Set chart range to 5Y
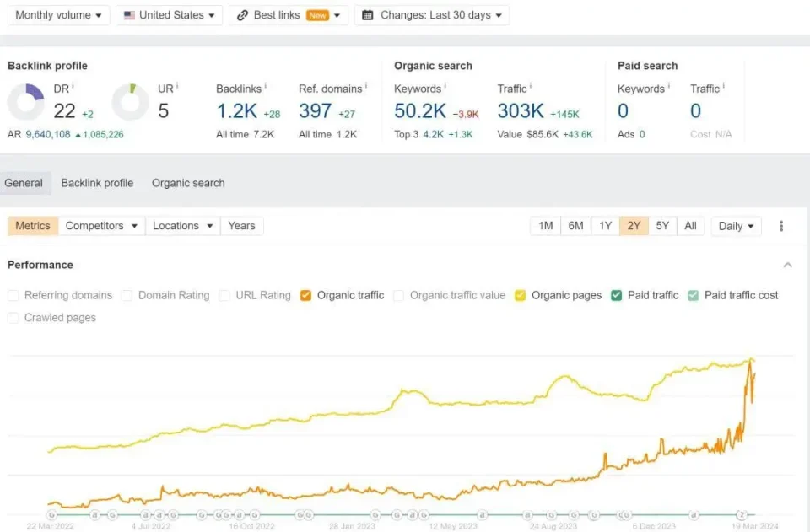Image resolution: width=810 pixels, height=532 pixels. coord(662,226)
